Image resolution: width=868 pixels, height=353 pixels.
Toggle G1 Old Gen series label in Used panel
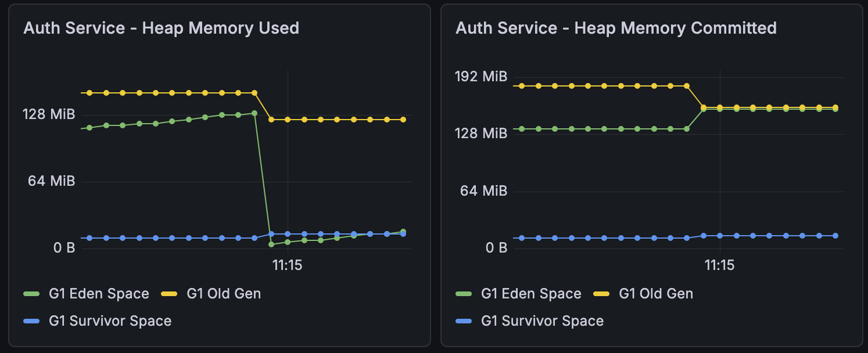[x=224, y=294]
